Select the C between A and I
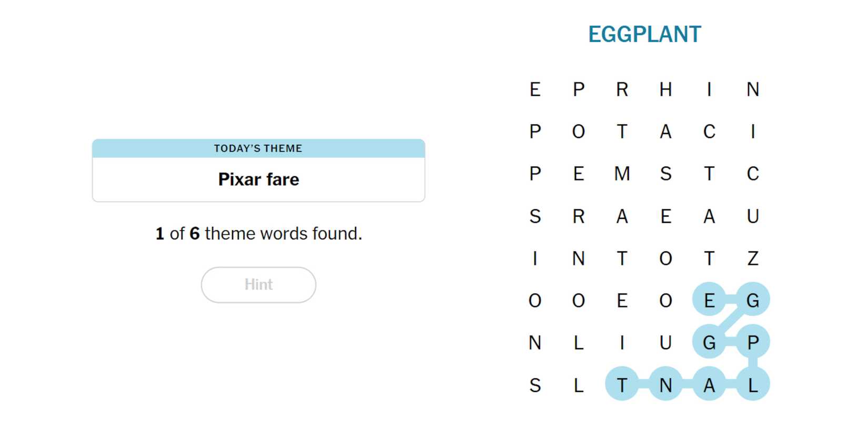The image size is (868, 434). tap(709, 132)
